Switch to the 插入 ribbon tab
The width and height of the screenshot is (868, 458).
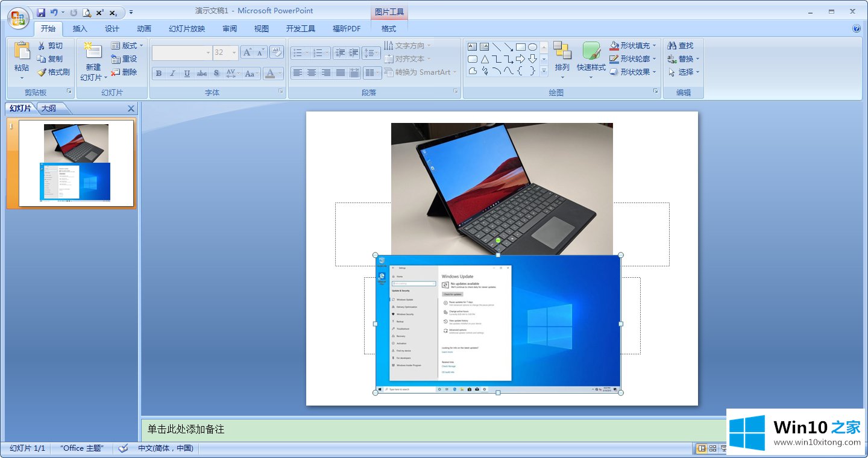[x=80, y=28]
